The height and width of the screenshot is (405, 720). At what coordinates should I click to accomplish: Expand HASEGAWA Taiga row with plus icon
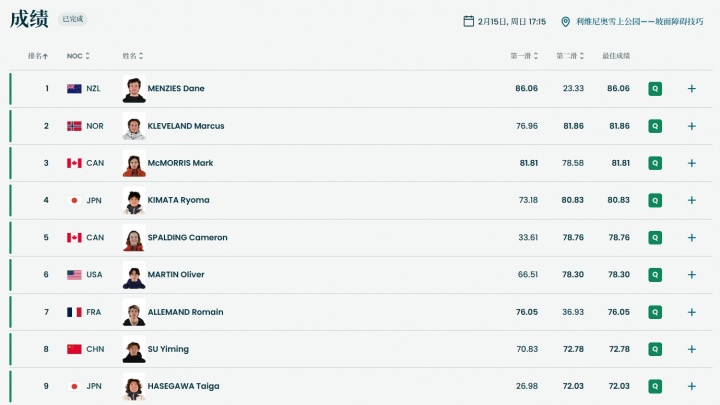[691, 386]
